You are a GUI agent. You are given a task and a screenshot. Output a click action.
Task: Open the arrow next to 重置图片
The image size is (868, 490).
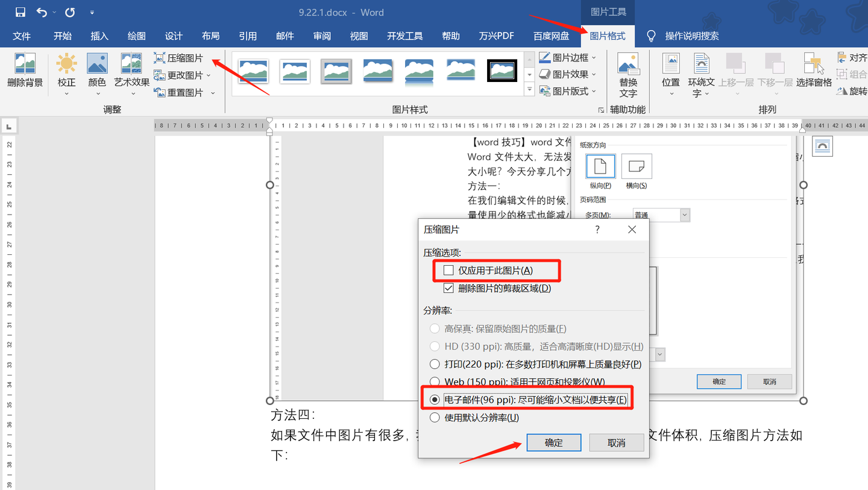(x=213, y=93)
